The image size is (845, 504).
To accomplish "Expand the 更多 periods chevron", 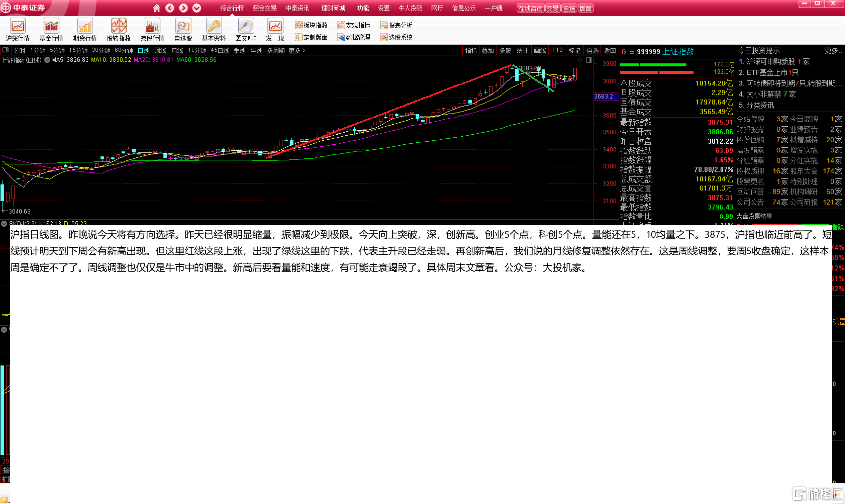I will coord(304,50).
